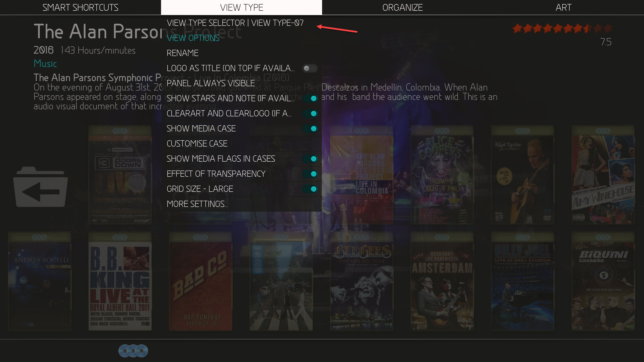Toggle Grid Size - Large switch
The image size is (644, 362).
tap(310, 189)
